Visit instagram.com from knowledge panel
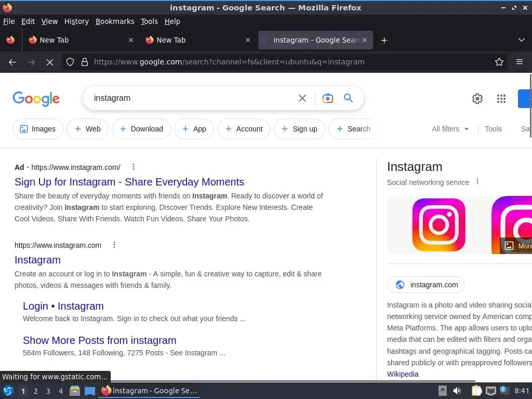 (426, 285)
